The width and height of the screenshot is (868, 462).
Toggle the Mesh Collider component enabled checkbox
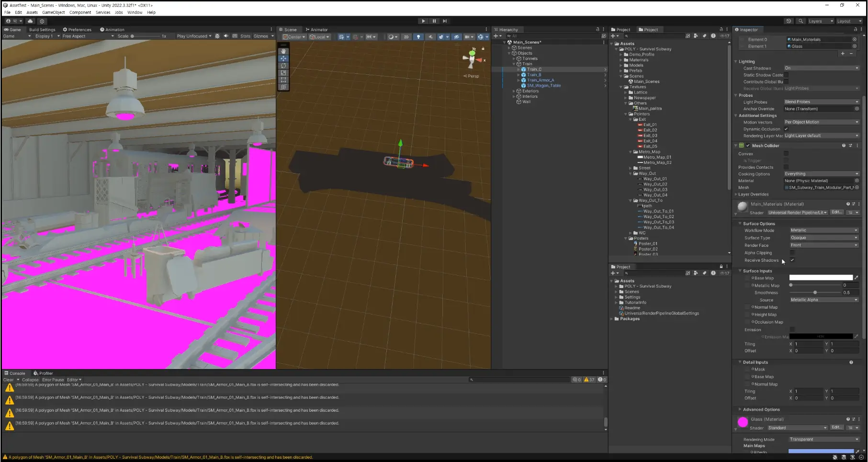pyautogui.click(x=748, y=145)
